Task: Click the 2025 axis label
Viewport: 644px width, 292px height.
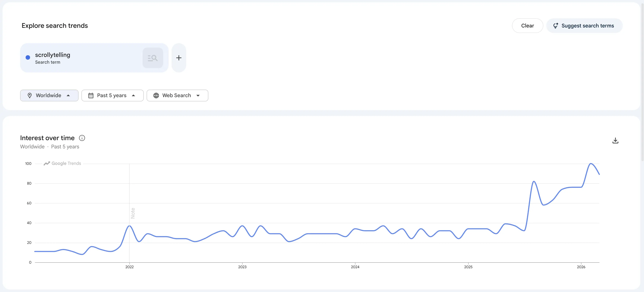Action: click(x=468, y=267)
